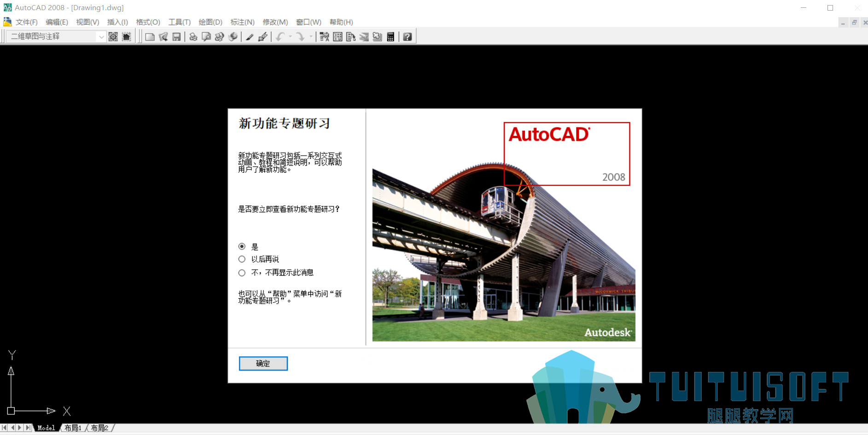868x435 pixels.
Task: Open the 编辑(E) menu
Action: click(x=57, y=22)
